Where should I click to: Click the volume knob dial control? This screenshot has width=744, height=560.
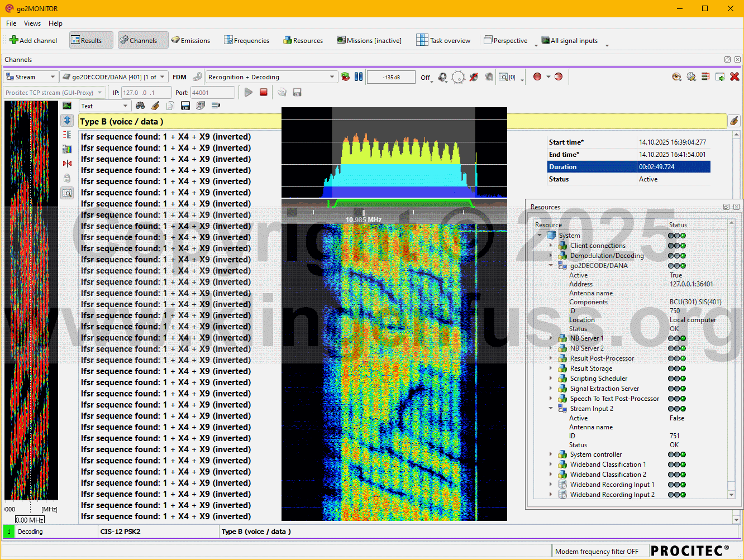[x=458, y=77]
